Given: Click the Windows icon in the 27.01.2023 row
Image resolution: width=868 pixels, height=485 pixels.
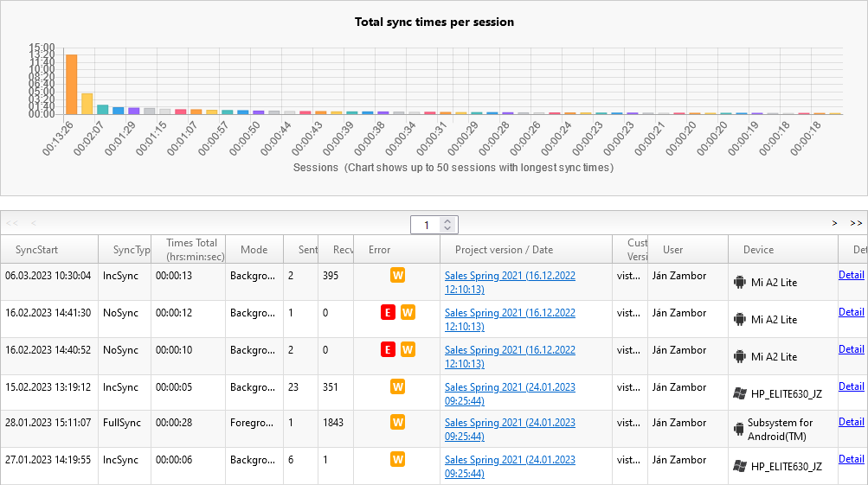Looking at the screenshot, I should 739,466.
